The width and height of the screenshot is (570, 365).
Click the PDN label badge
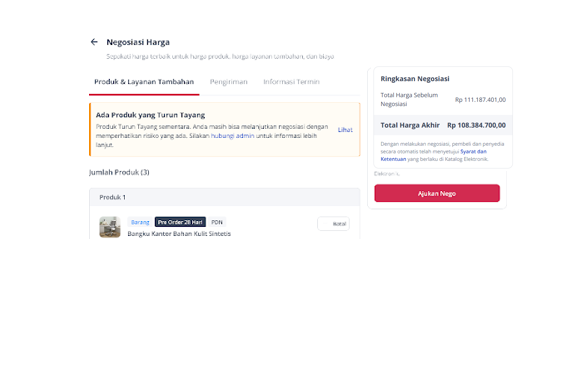pyautogui.click(x=217, y=222)
